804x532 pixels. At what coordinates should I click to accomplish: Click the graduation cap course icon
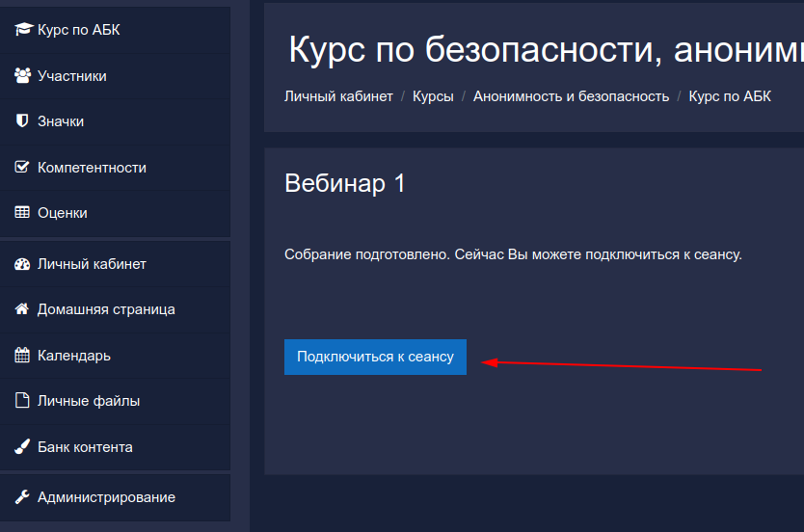coord(23,30)
